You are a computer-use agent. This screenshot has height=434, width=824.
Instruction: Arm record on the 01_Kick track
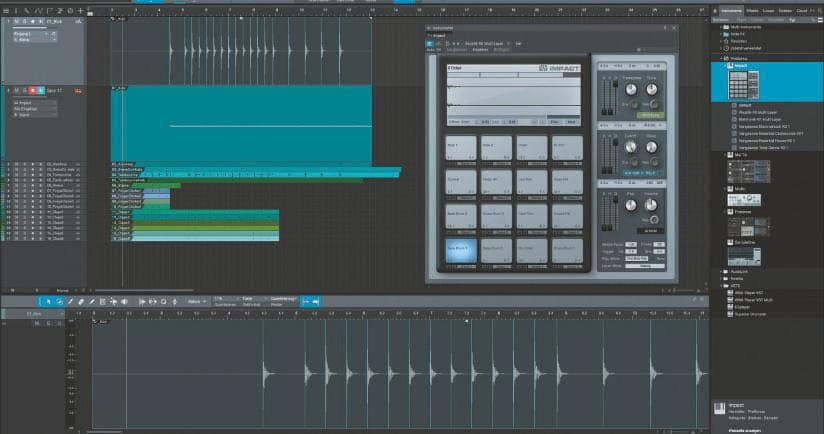[32, 22]
